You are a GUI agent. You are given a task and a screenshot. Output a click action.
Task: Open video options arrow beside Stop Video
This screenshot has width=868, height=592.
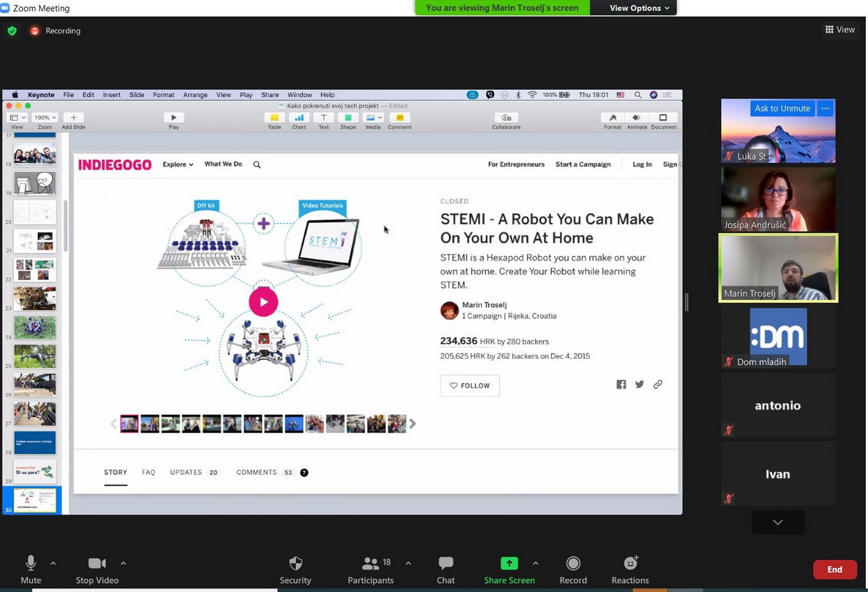click(123, 563)
